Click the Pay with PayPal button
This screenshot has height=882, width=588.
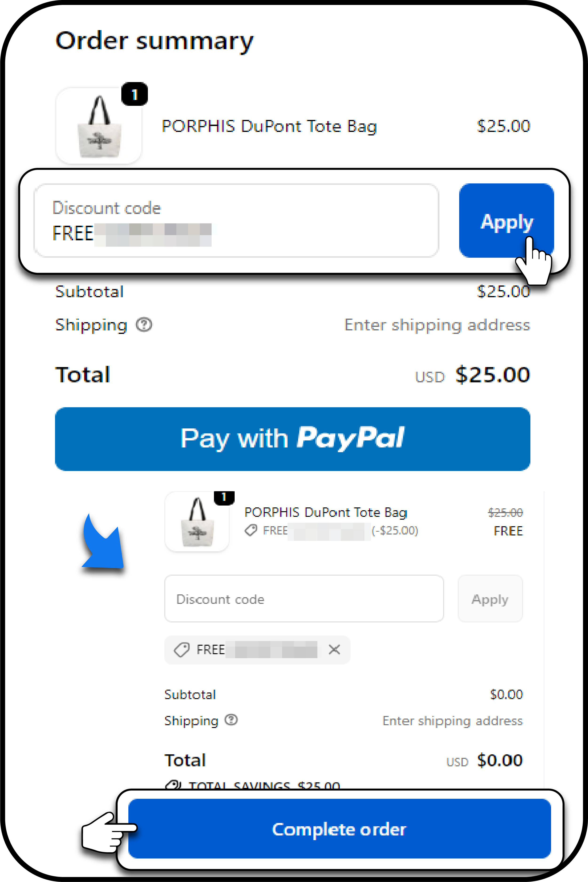coord(292,439)
